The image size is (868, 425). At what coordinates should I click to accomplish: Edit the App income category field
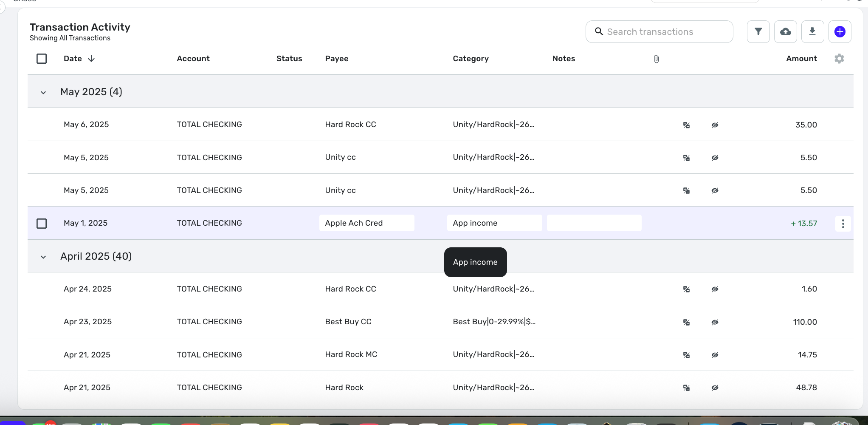coord(494,223)
